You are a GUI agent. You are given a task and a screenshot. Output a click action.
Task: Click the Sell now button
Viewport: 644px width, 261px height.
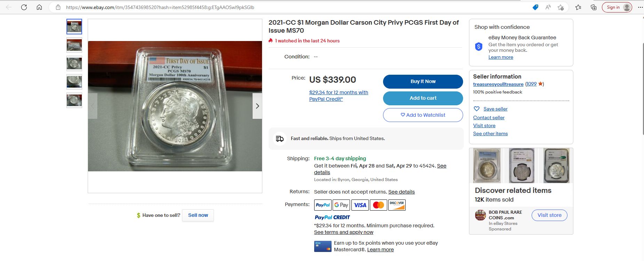tap(198, 215)
